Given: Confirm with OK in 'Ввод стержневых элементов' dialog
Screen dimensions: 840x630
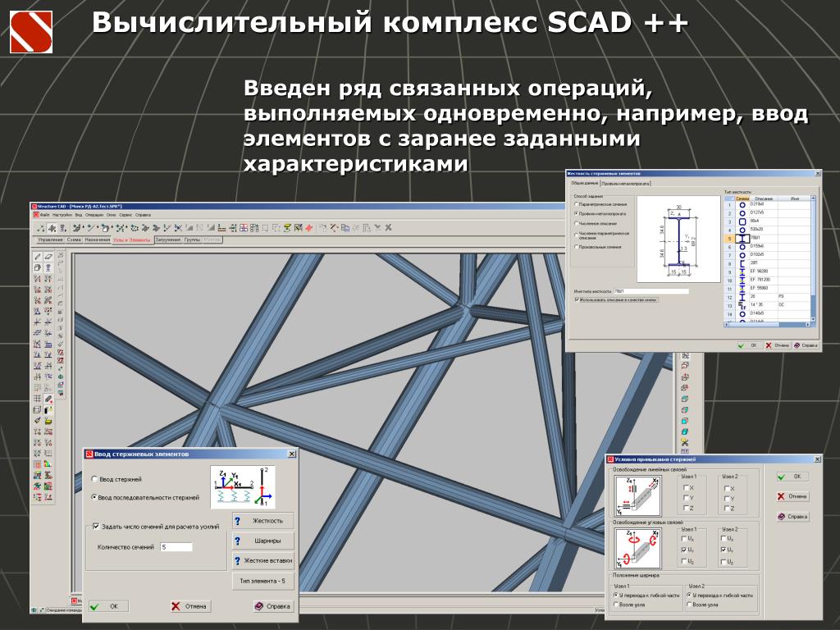Looking at the screenshot, I should pos(108,606).
